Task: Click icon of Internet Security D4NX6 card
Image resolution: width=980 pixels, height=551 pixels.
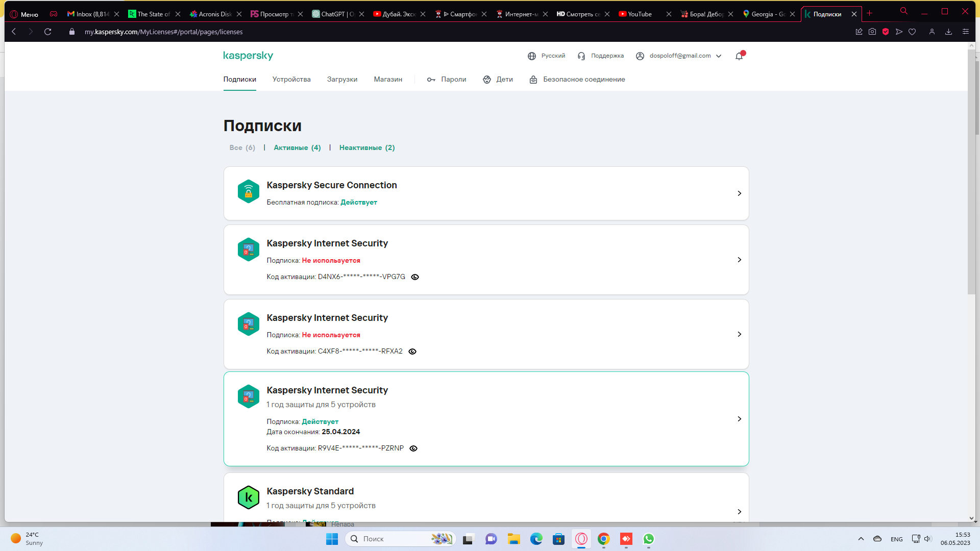Action: click(x=249, y=249)
